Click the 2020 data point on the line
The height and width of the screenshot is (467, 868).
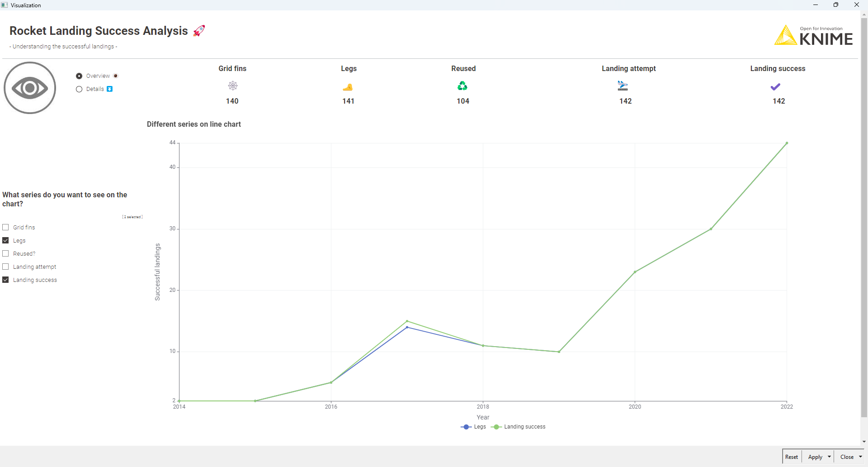[635, 272]
